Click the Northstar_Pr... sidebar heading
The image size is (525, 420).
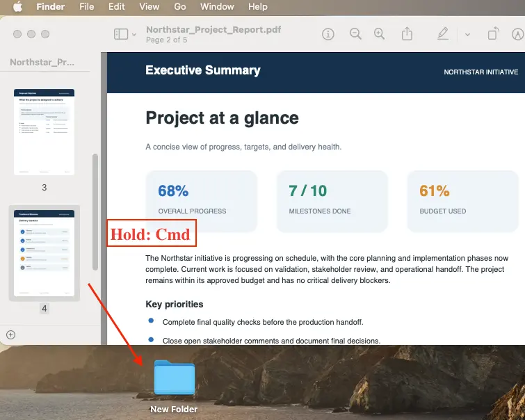pyautogui.click(x=42, y=63)
